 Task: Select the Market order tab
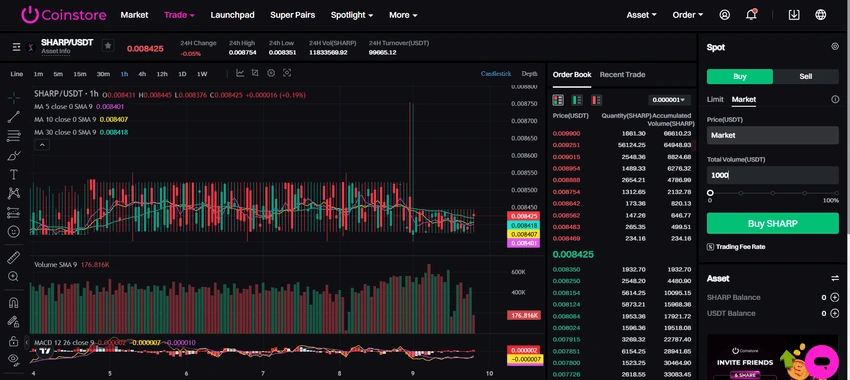pyautogui.click(x=743, y=99)
